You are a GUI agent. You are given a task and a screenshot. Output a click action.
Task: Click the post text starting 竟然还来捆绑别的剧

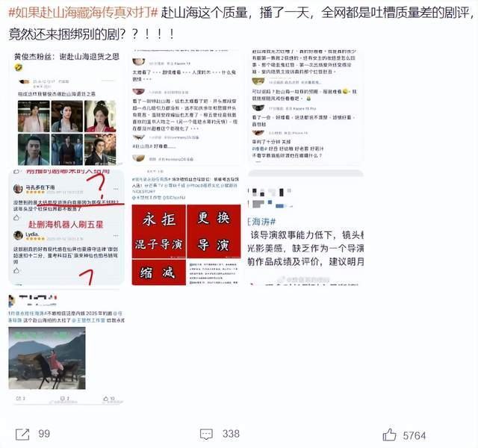pyautogui.click(x=93, y=34)
